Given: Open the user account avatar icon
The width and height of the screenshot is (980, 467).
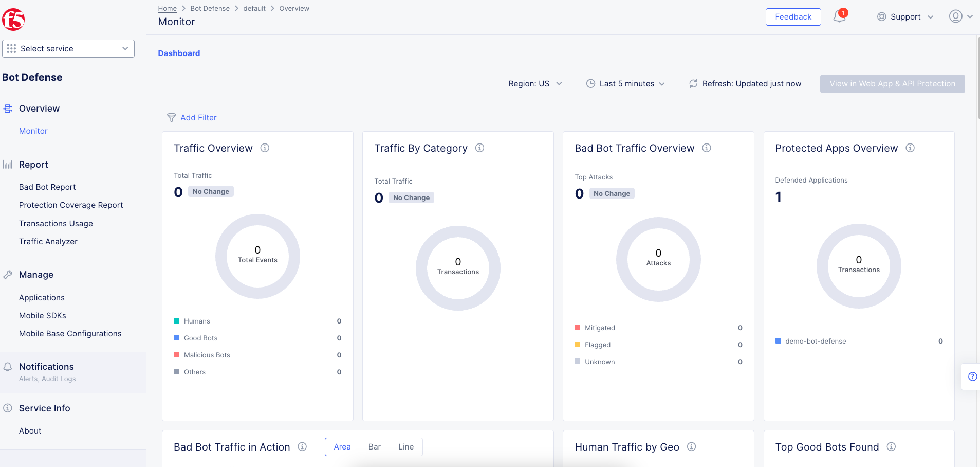Looking at the screenshot, I should point(955,16).
